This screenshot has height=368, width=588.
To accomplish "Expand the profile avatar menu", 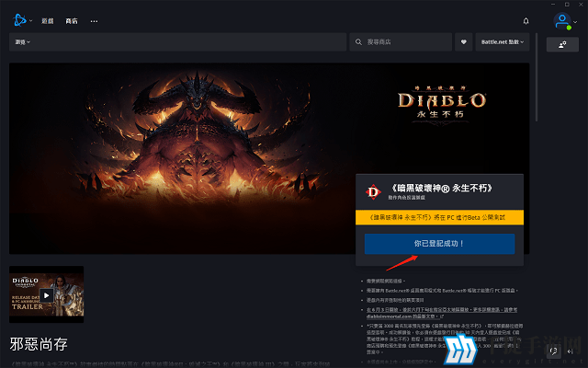I will click(x=565, y=21).
